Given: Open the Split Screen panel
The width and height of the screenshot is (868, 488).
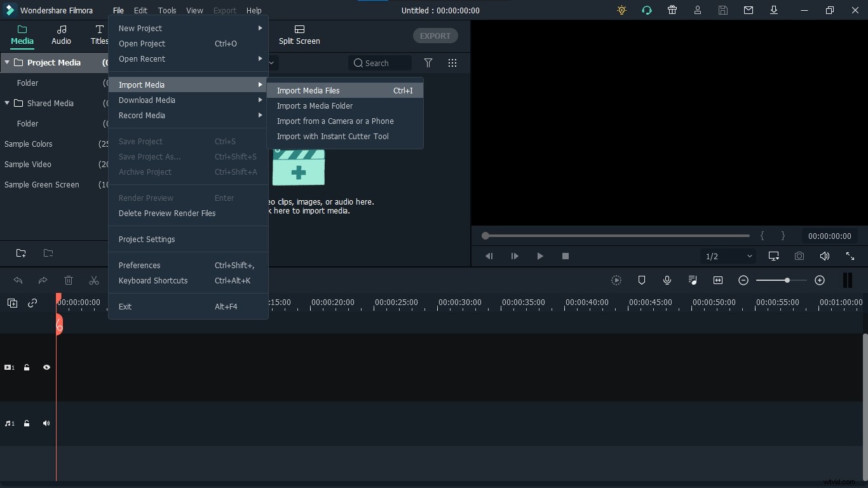Looking at the screenshot, I should (299, 36).
